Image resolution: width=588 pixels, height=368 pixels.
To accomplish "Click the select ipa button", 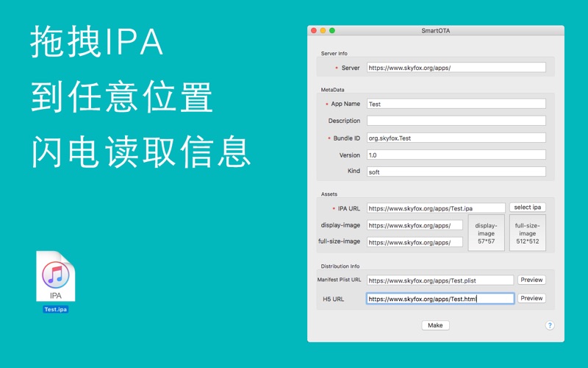I will pyautogui.click(x=527, y=208).
